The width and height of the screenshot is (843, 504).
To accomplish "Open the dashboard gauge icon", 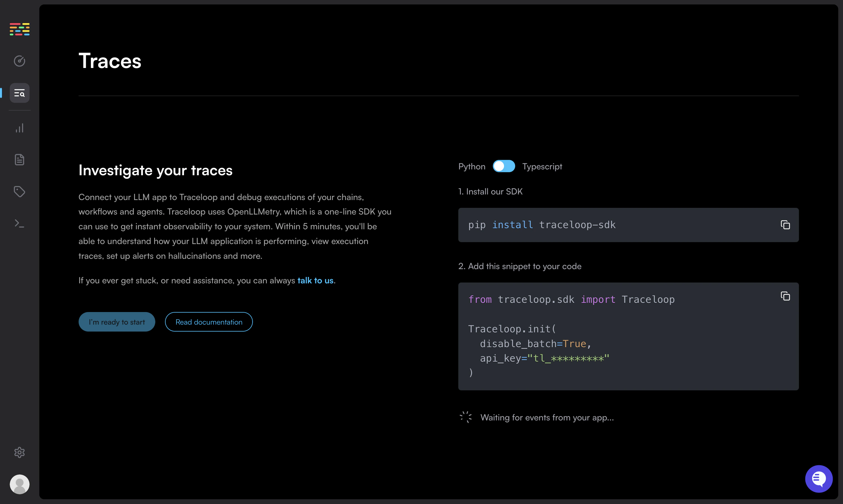I will [x=19, y=61].
